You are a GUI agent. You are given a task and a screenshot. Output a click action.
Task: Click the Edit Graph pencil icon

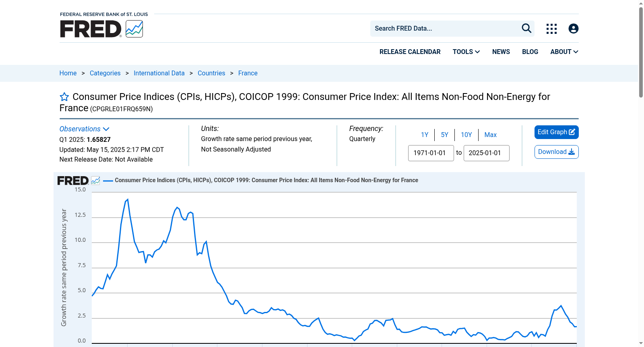572,132
